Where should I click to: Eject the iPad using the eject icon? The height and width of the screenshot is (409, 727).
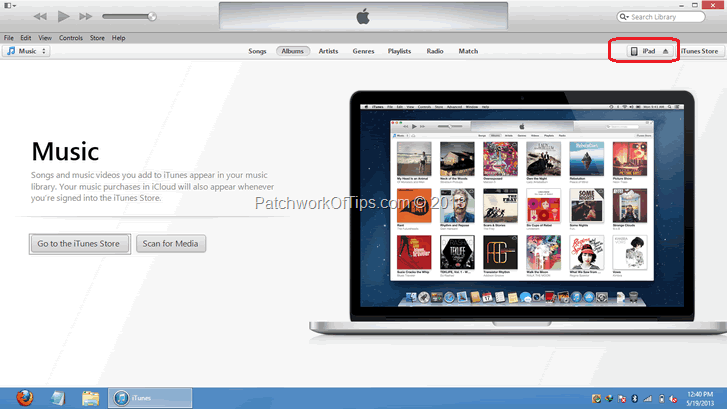[x=666, y=51]
